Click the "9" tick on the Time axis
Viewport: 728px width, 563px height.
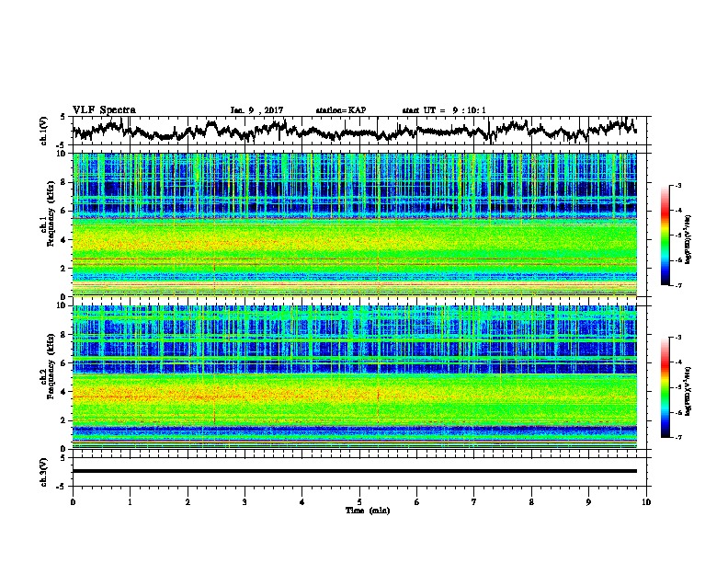pyautogui.click(x=588, y=502)
